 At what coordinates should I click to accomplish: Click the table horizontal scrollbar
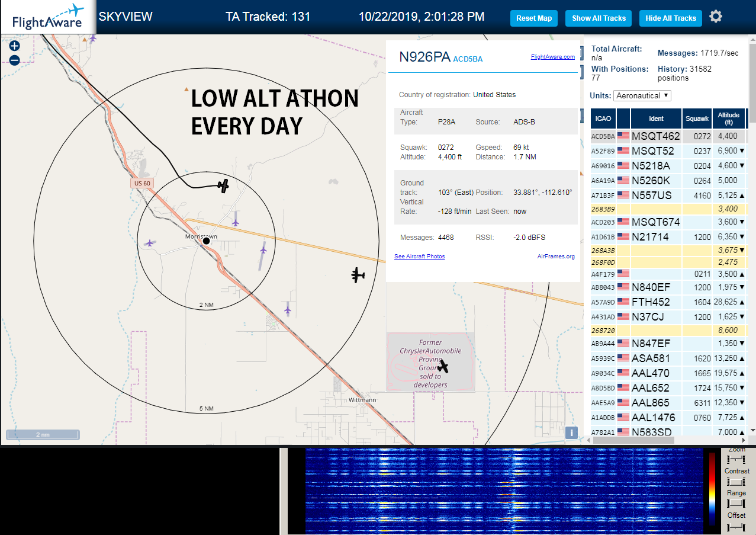pos(633,440)
